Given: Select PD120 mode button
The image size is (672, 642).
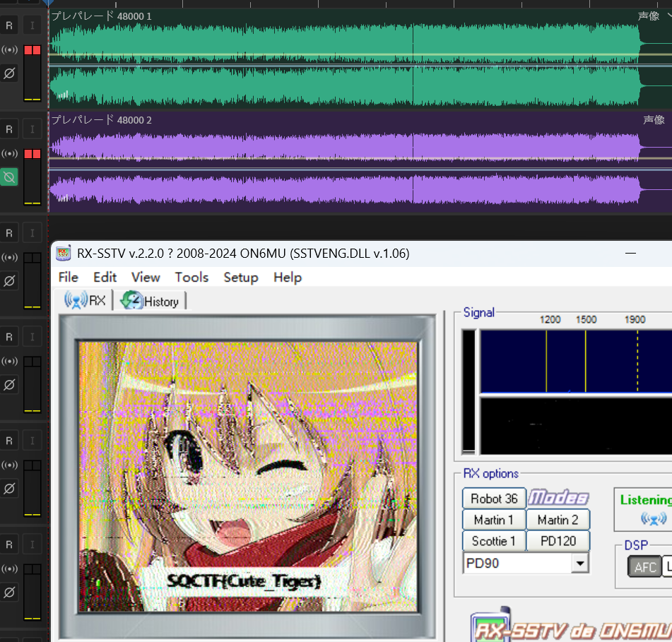Looking at the screenshot, I should coord(558,541).
